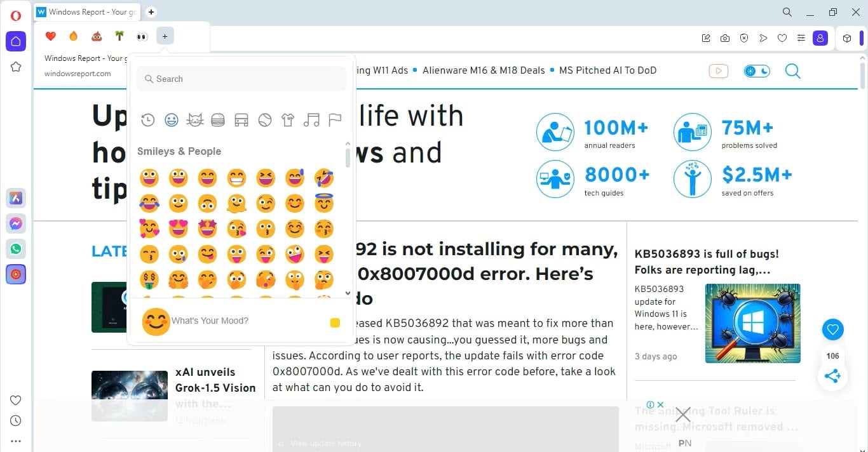Open bookmarks star in sidebar
This screenshot has width=868, height=452.
pyautogui.click(x=16, y=67)
